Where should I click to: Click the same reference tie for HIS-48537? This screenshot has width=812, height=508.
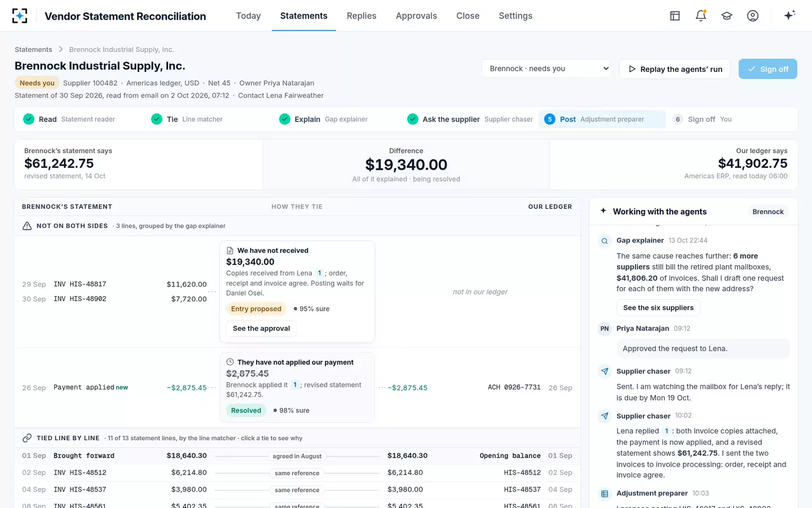(297, 490)
